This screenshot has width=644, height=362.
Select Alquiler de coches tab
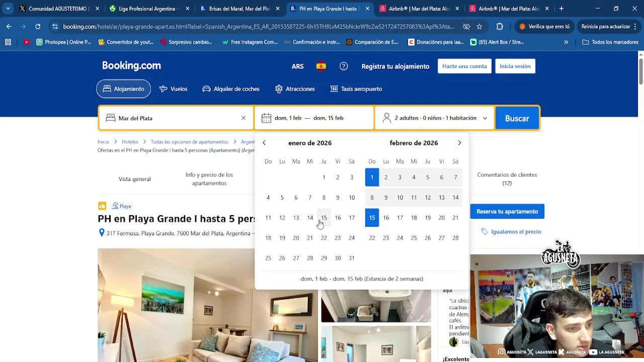pos(231,89)
